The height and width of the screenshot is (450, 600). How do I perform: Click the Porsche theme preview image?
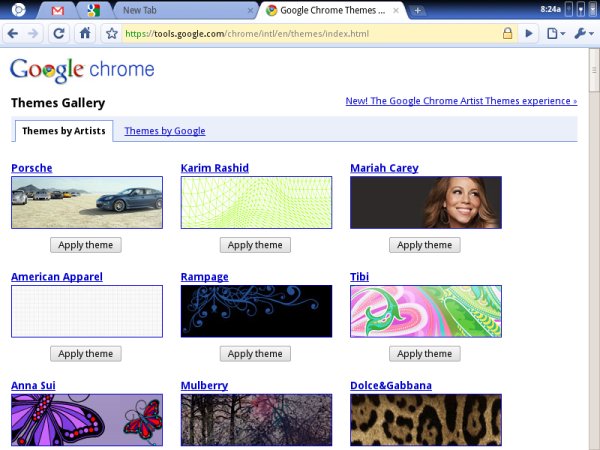pos(87,202)
